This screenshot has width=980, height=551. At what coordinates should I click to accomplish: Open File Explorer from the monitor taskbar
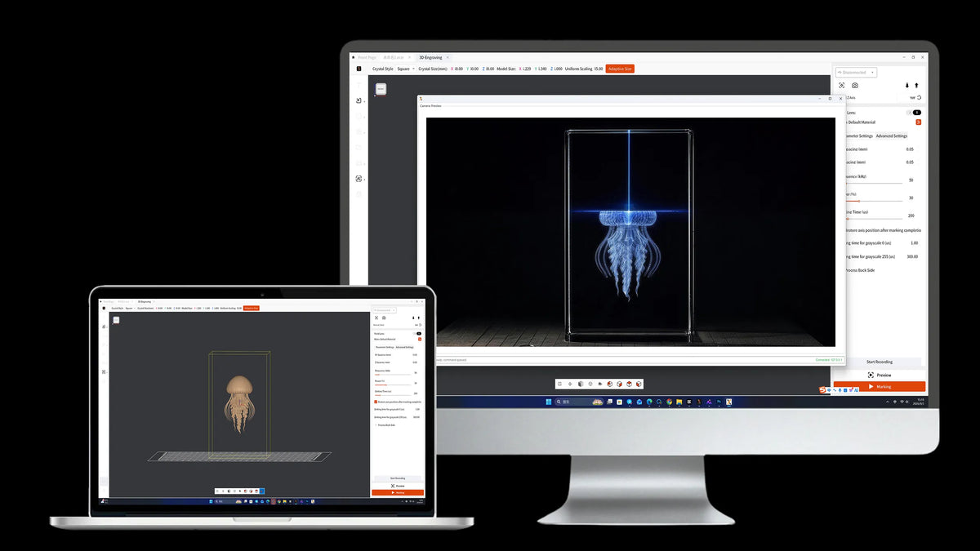tap(679, 402)
